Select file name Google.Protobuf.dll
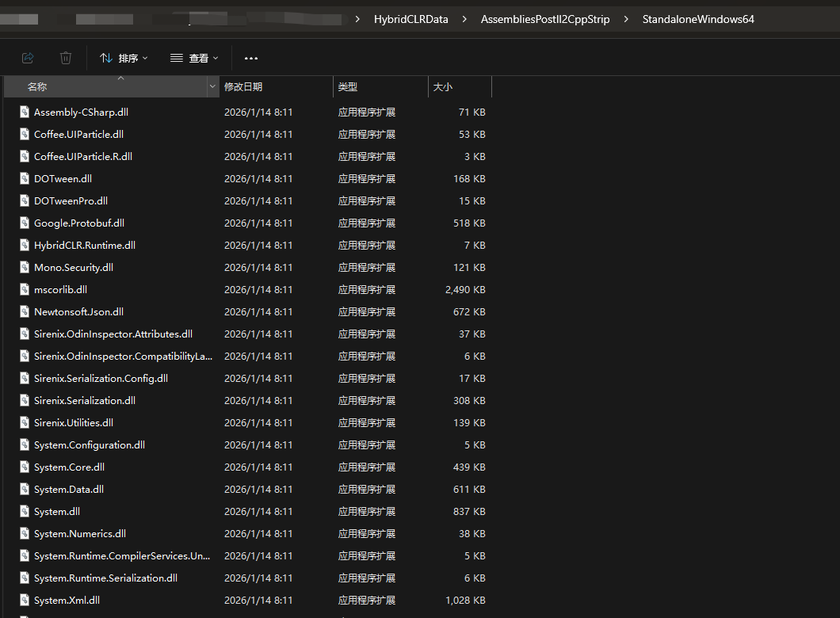 pyautogui.click(x=79, y=223)
